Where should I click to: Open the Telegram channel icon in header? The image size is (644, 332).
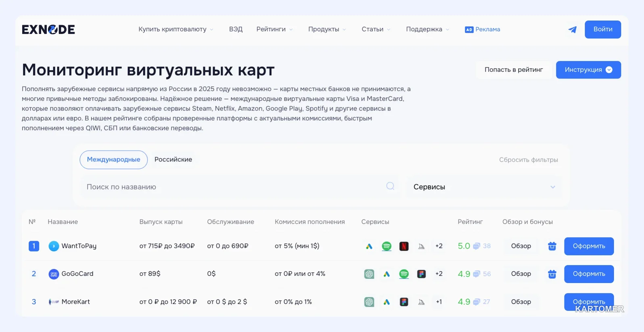tap(572, 29)
